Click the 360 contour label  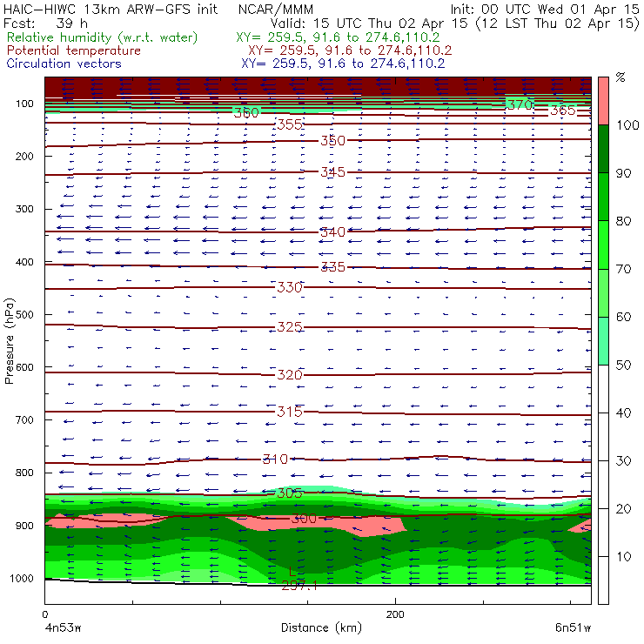point(246,112)
